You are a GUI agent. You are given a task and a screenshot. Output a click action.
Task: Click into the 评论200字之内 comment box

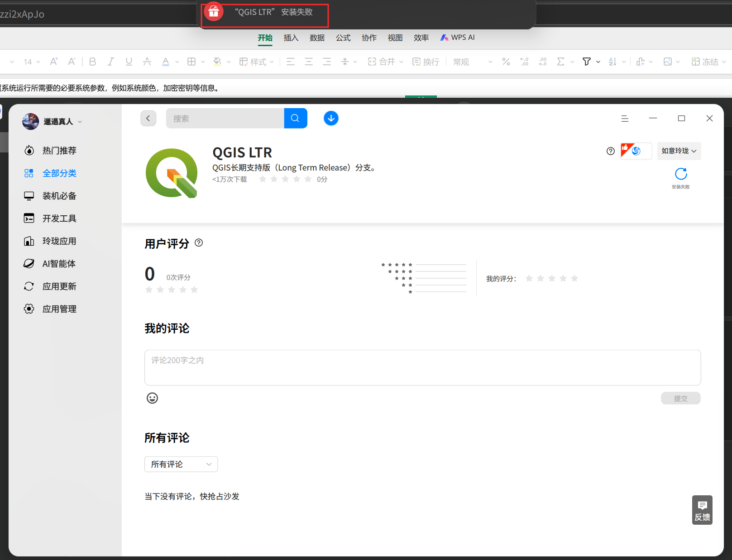[422, 367]
